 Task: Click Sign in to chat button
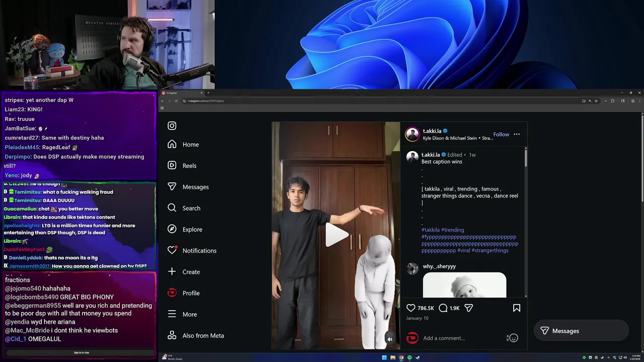point(81,353)
